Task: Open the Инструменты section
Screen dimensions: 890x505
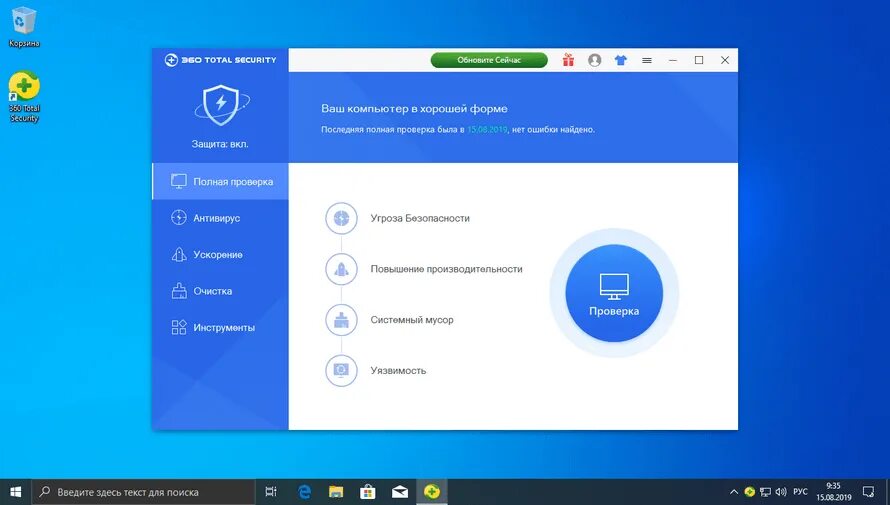Action: point(220,327)
